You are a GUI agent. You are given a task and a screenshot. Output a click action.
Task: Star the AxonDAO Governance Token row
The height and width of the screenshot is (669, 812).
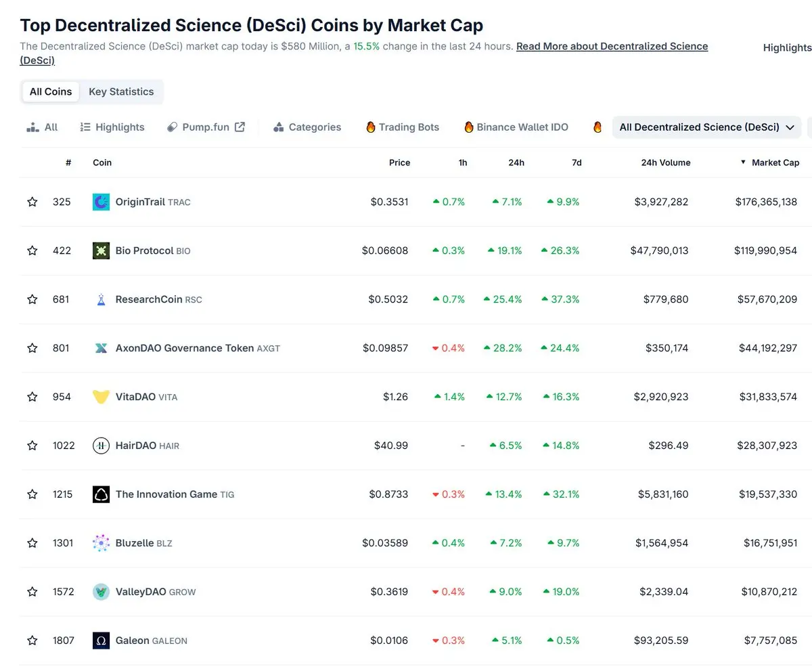[x=32, y=348]
